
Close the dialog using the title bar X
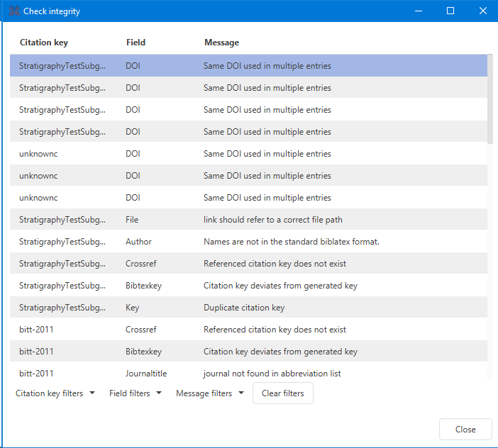pos(482,11)
